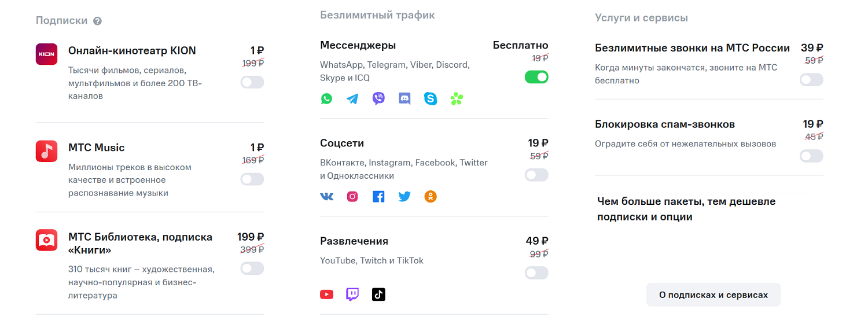
Task: Click the KION online cinema icon
Action: (46, 54)
